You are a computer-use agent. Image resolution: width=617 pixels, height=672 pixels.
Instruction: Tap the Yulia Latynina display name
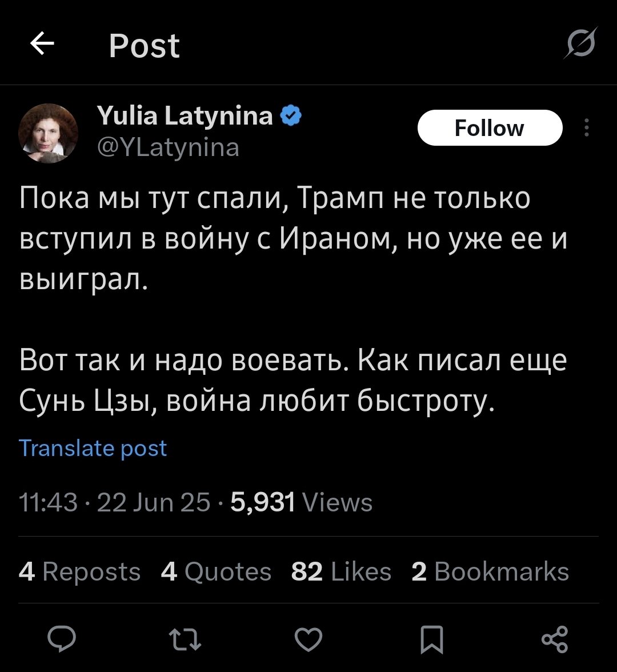186,117
